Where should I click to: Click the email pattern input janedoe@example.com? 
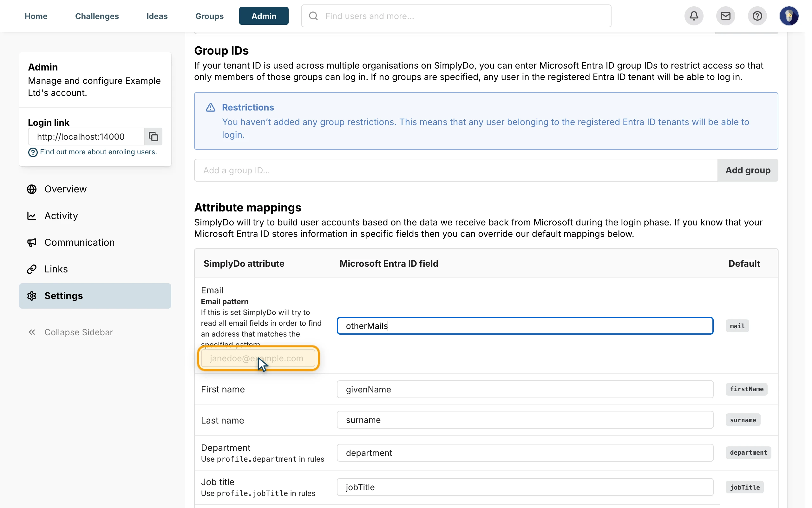pyautogui.click(x=258, y=358)
